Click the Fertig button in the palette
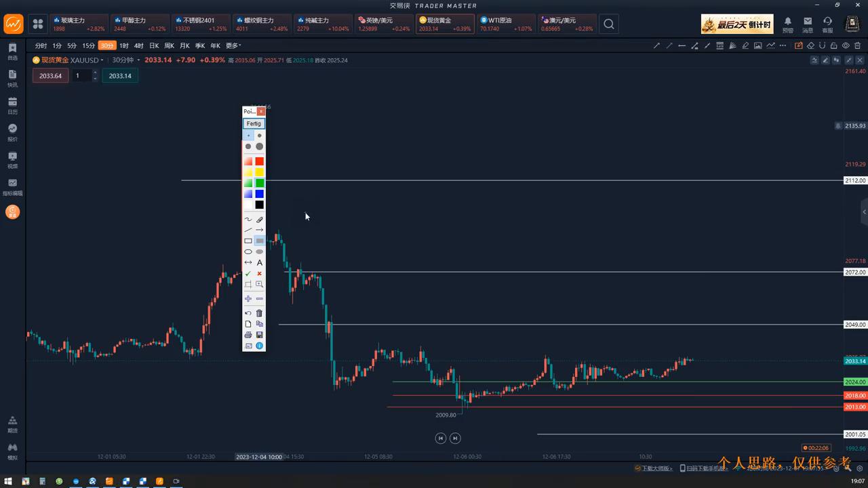Image resolution: width=868 pixels, height=488 pixels. 254,123
